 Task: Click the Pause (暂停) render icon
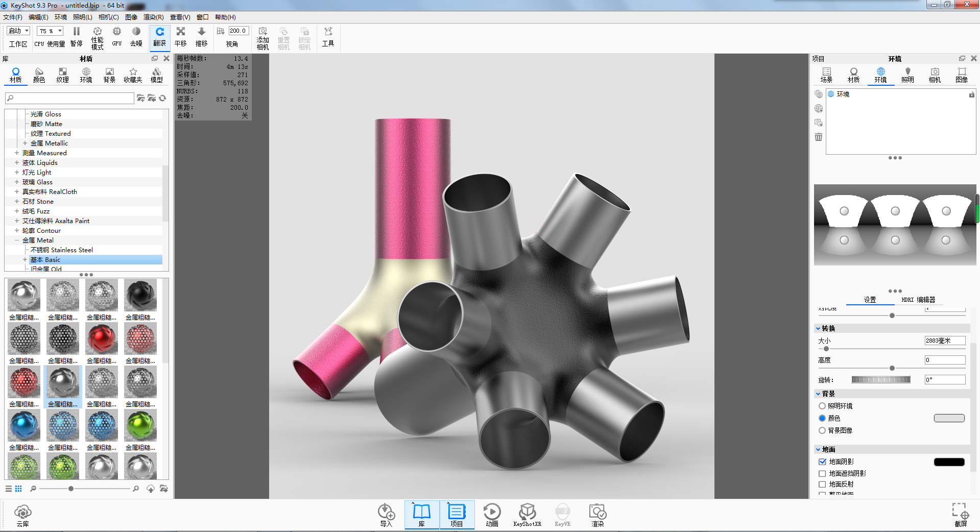76,36
